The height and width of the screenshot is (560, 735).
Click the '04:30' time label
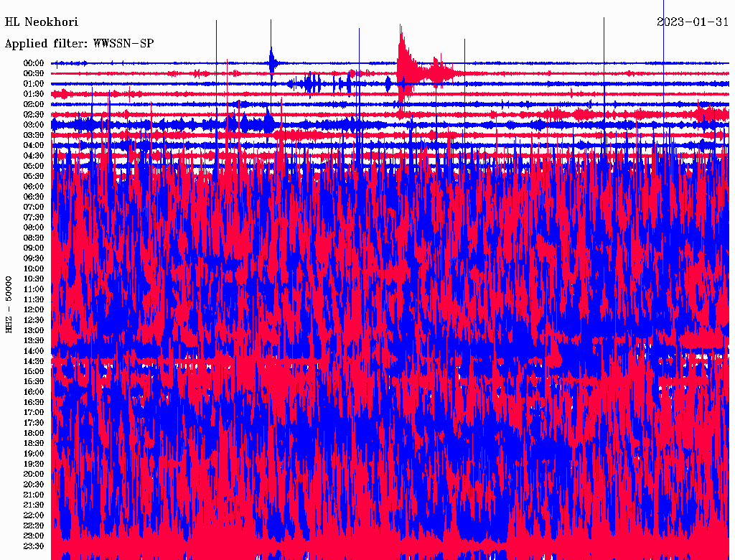tap(34, 156)
